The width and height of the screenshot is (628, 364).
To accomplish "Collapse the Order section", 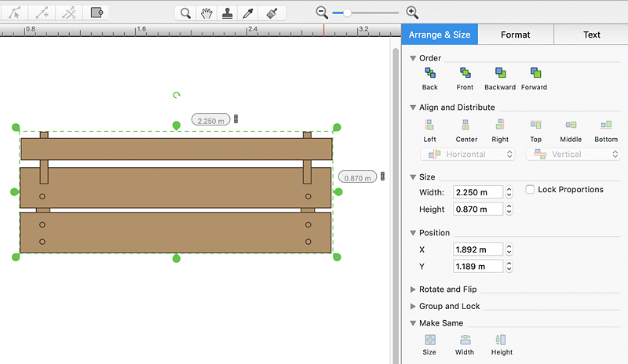I will [413, 58].
